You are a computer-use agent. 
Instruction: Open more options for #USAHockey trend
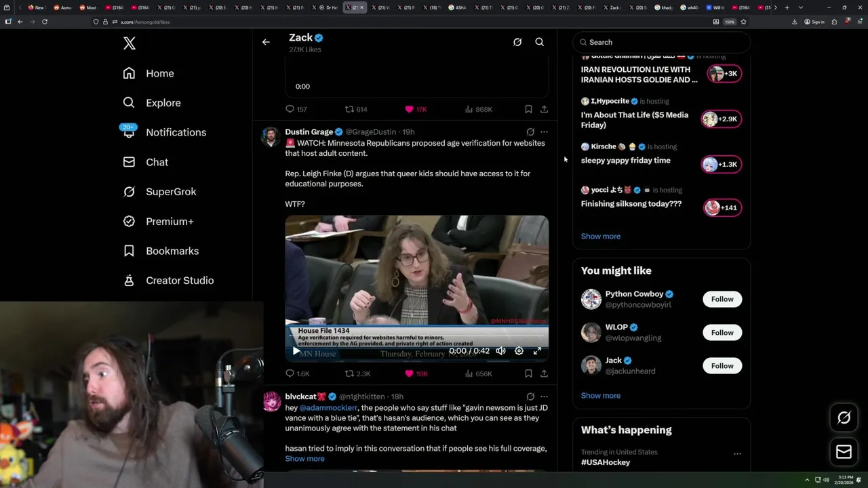click(x=737, y=453)
